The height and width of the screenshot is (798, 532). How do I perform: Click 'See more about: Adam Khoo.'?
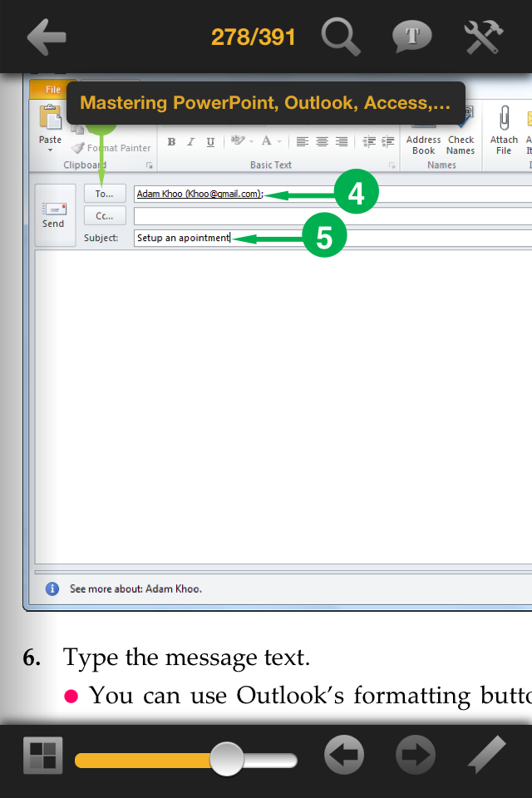[135, 589]
